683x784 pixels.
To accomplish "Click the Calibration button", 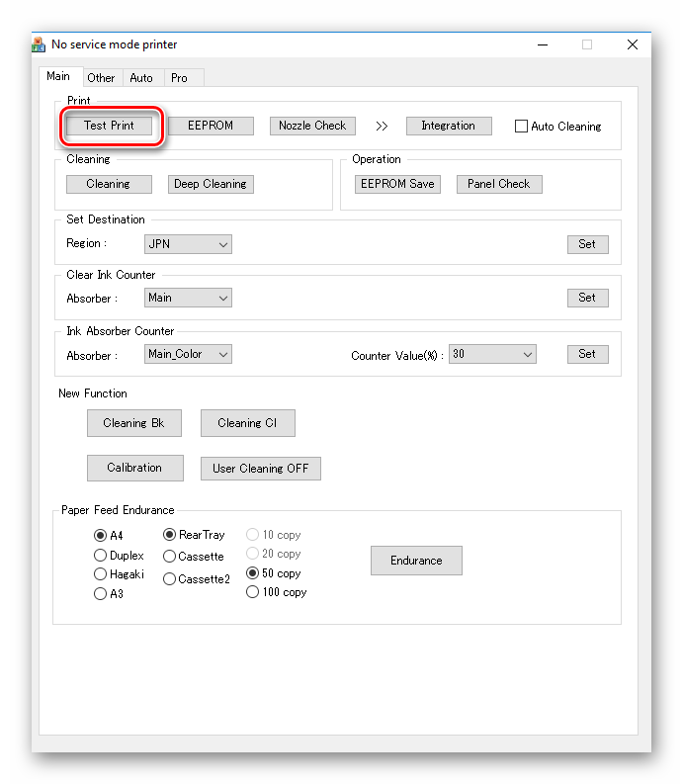I will coord(134,468).
